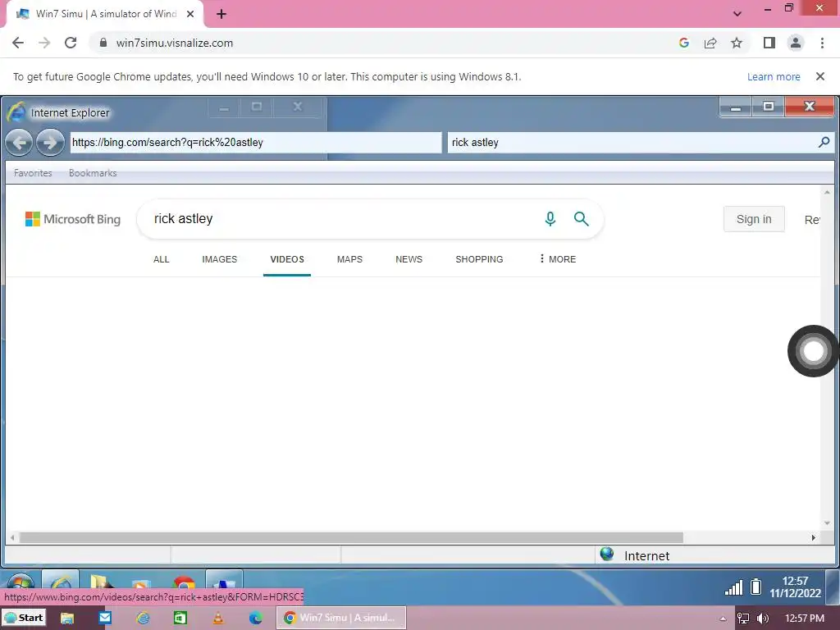
Task: Click the Internet Explorer logo icon
Action: 16,112
